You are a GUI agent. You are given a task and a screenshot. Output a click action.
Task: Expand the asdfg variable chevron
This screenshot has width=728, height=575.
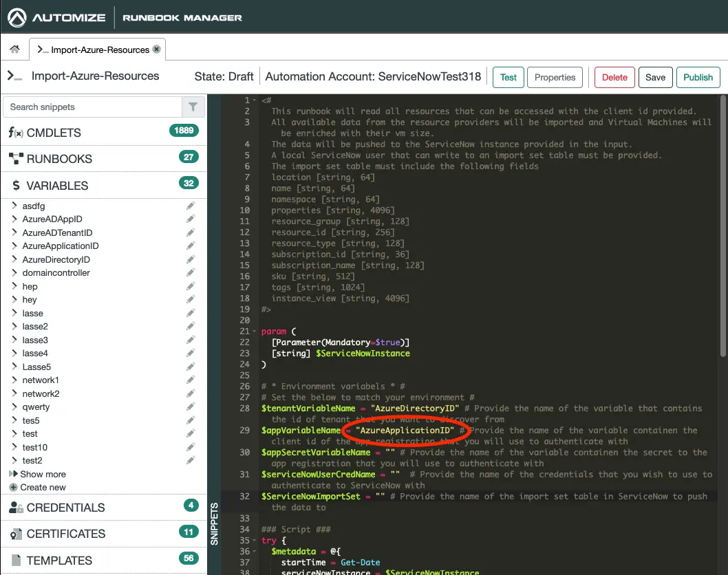(x=14, y=205)
